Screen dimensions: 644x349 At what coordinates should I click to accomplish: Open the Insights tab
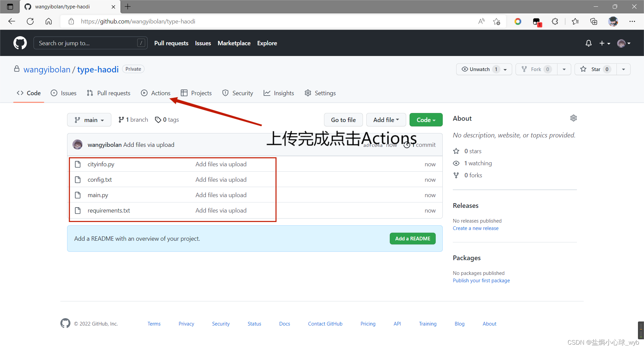coord(279,93)
